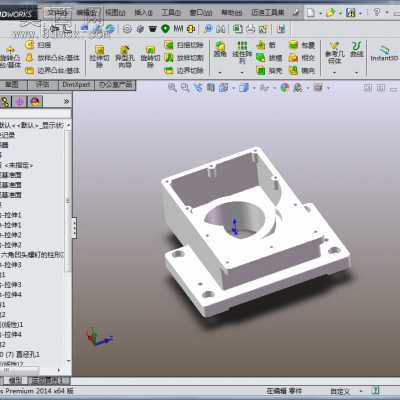Screen dimensions: 400x400
Task: Open the Display Style dropdown arrow
Action: 254,88
